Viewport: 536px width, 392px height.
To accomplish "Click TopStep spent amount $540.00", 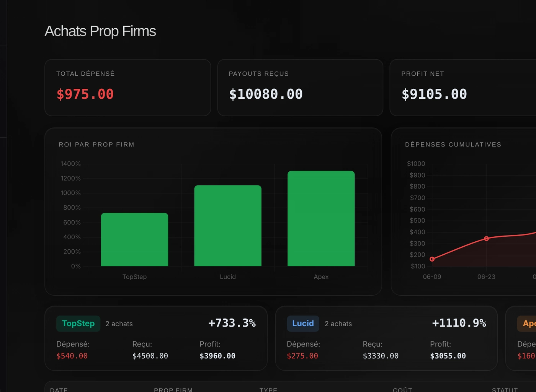I will [72, 356].
